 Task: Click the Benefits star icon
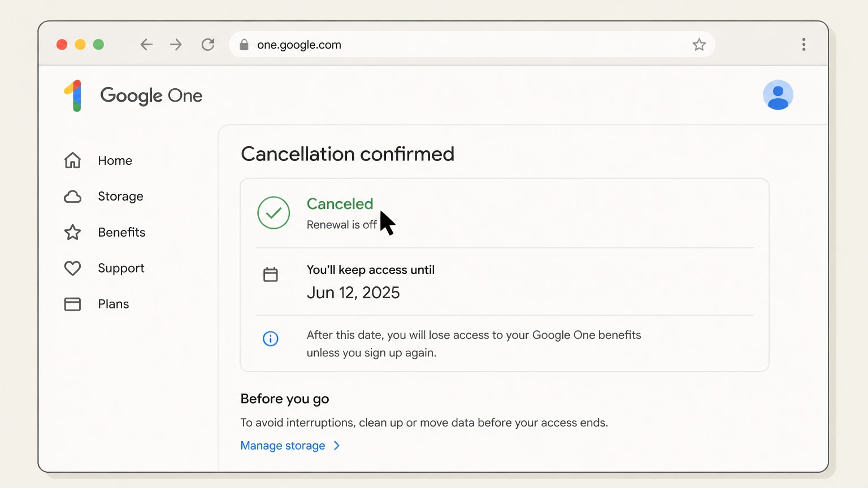(72, 232)
